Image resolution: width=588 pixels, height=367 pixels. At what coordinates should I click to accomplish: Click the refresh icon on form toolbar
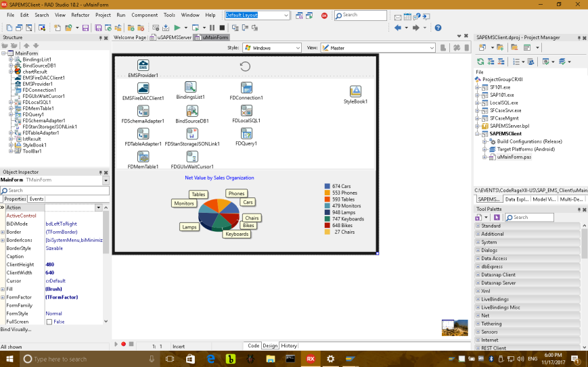click(x=245, y=66)
